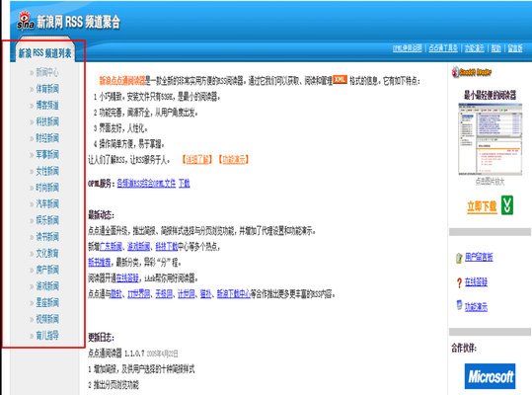Click the orange 新浪点点通阅读器 link

pyautogui.click(x=122, y=80)
